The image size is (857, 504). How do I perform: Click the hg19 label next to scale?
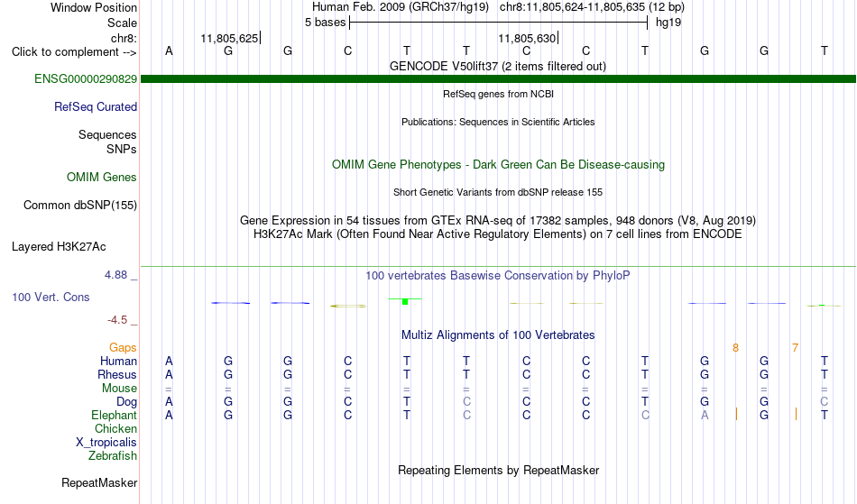668,23
